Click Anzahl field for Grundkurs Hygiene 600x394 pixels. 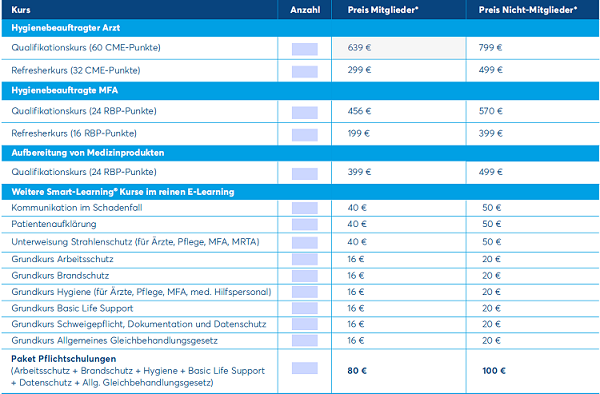(x=305, y=292)
